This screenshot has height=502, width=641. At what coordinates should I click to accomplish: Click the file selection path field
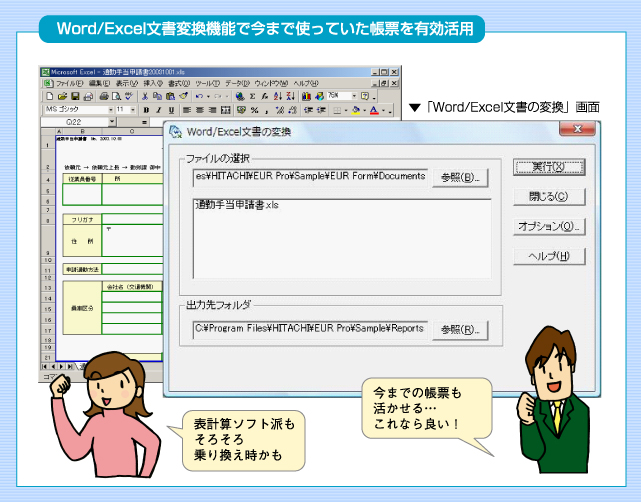coord(310,177)
